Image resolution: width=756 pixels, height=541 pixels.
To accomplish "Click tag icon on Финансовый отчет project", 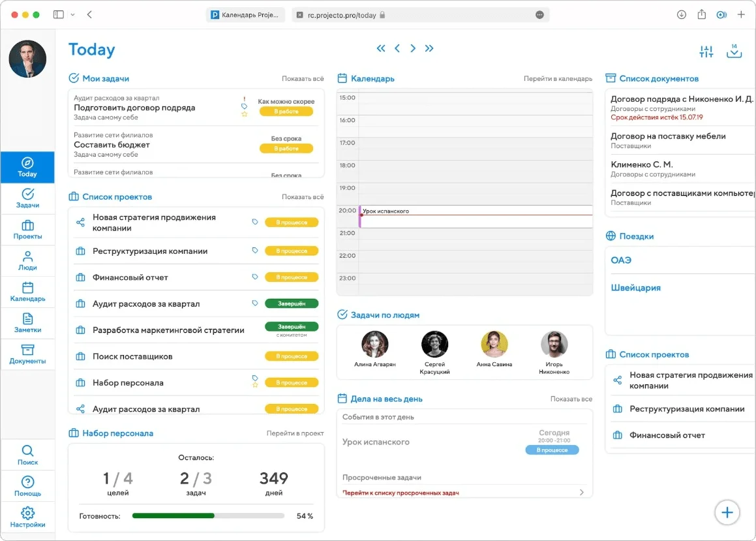I will tap(255, 277).
